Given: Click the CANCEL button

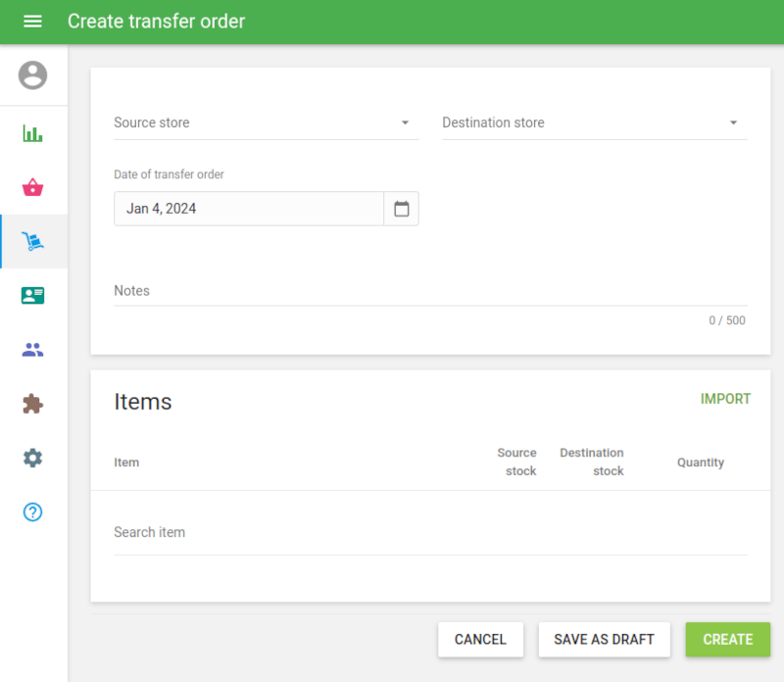Looking at the screenshot, I should pyautogui.click(x=480, y=639).
